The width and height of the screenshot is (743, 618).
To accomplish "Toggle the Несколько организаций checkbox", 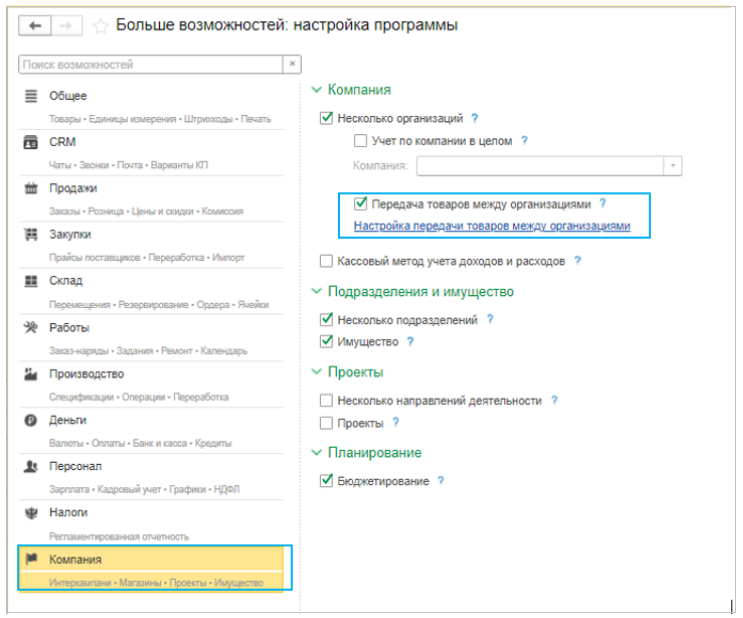I will (x=326, y=118).
